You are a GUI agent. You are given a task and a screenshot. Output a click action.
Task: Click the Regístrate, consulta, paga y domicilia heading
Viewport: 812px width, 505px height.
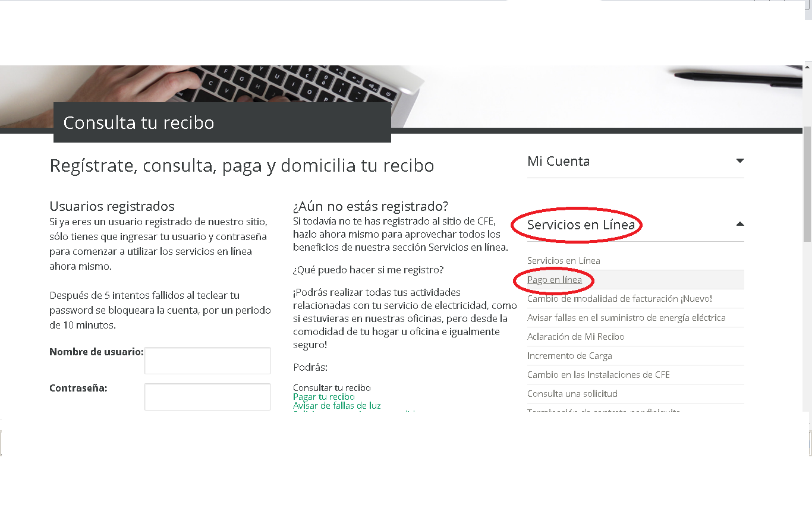pos(242,165)
